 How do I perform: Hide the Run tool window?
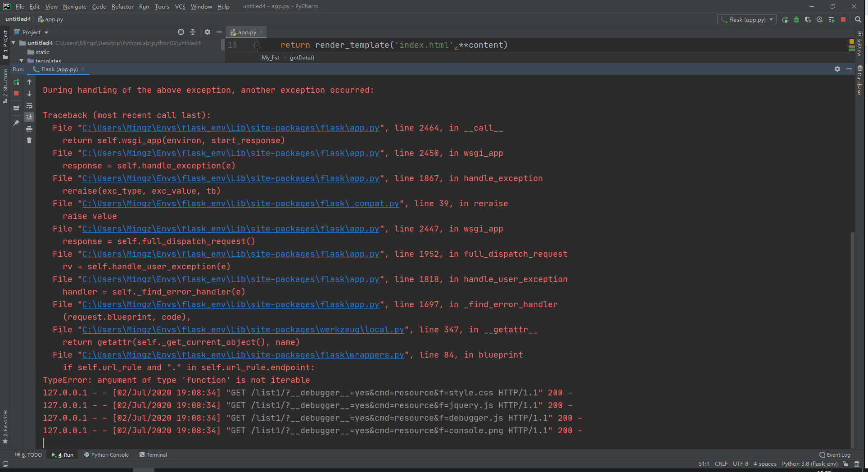pyautogui.click(x=849, y=69)
